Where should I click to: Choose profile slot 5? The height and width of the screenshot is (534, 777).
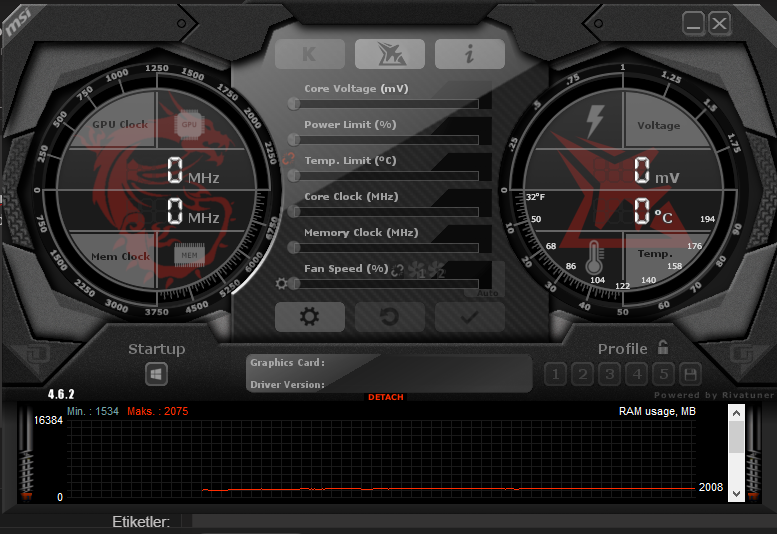[x=664, y=374]
